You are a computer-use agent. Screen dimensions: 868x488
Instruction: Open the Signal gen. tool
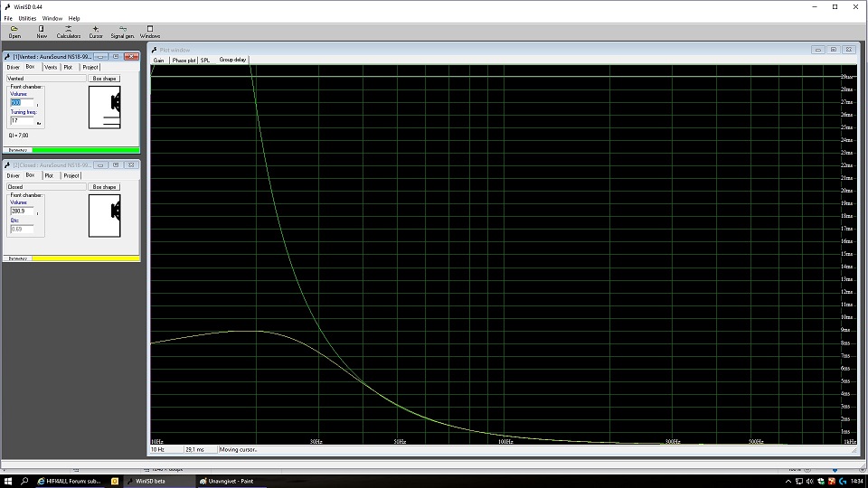pos(122,32)
